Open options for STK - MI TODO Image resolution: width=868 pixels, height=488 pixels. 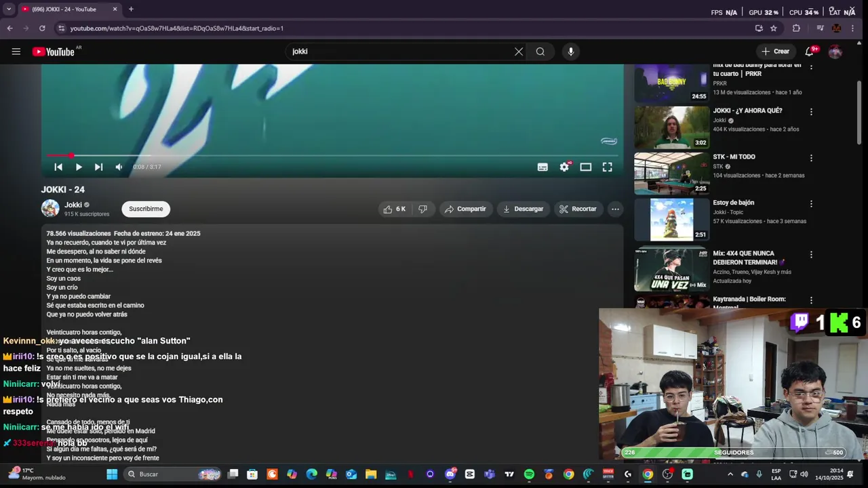click(x=811, y=158)
